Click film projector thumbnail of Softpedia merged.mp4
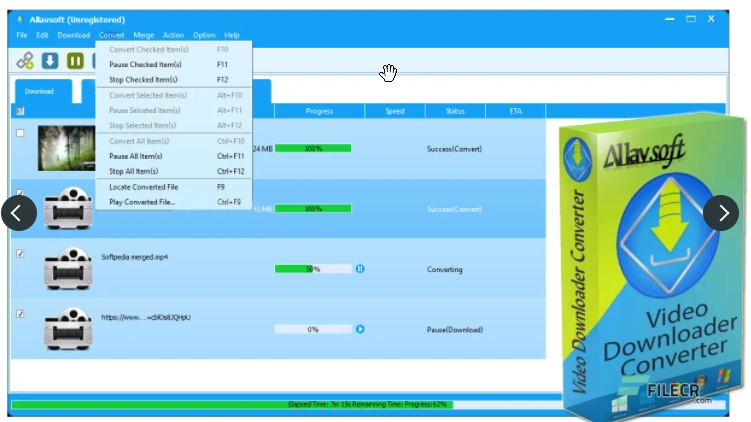The width and height of the screenshot is (751, 422). coord(68,269)
